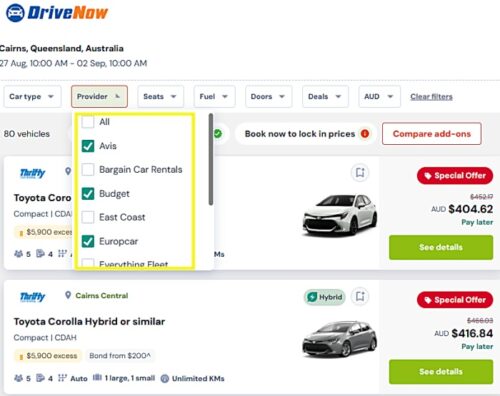Screen dimensions: 500x396
Task: Click the white Toyota Corolla car image
Action: (340, 215)
